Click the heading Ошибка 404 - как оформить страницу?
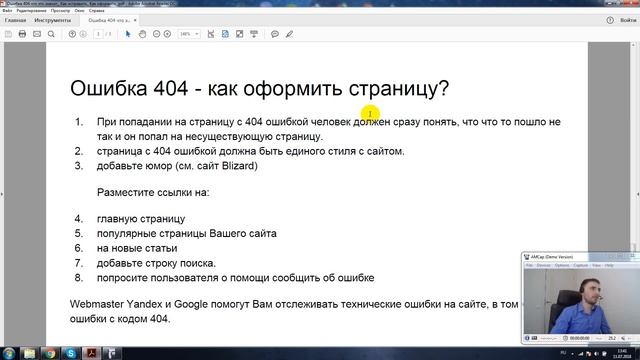Viewport: 640px width, 360px height. coord(260,88)
